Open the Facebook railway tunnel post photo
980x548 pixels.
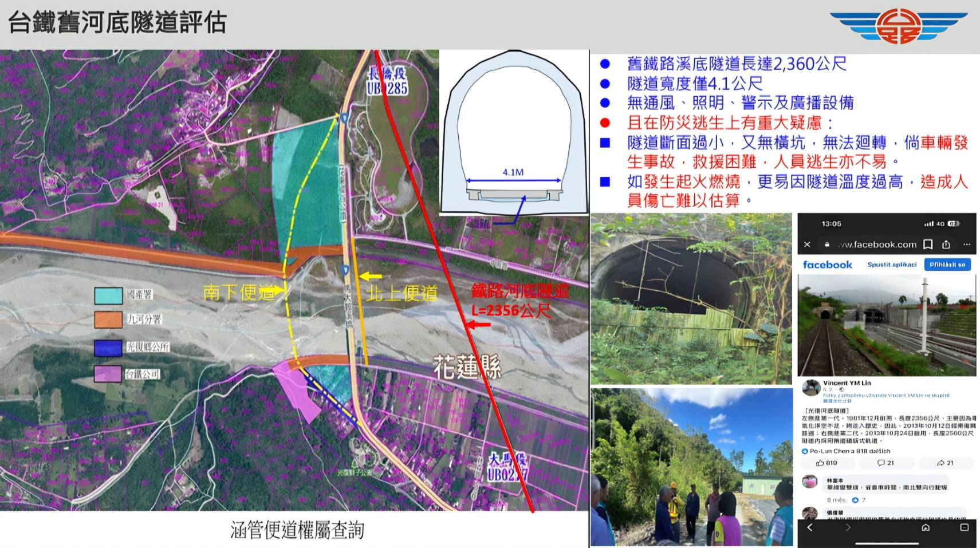click(887, 325)
